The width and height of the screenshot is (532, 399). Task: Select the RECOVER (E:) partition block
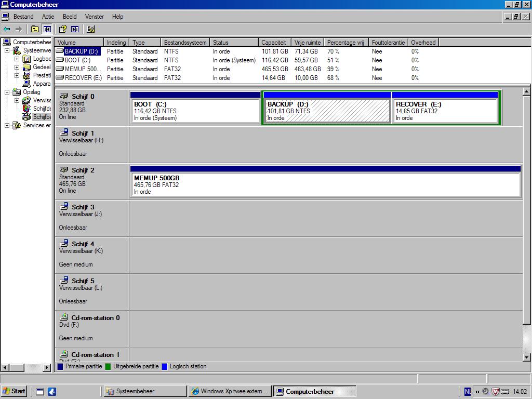(x=445, y=111)
